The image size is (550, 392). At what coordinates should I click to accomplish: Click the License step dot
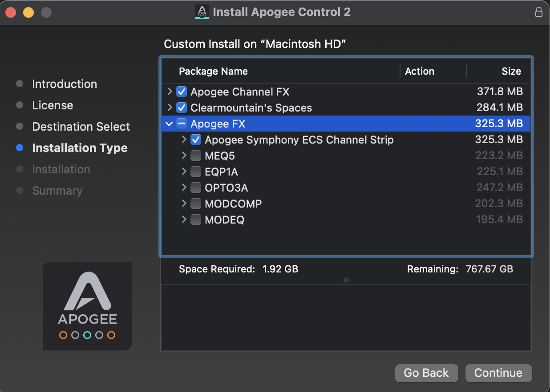(x=20, y=105)
